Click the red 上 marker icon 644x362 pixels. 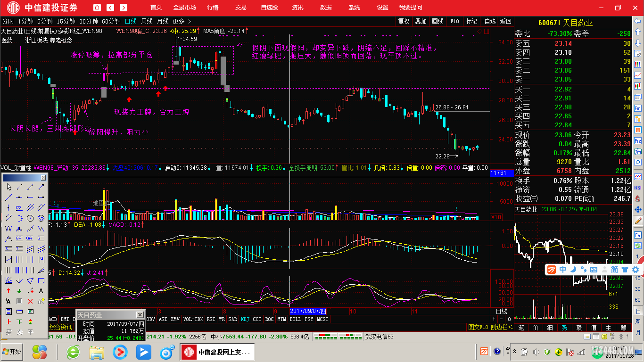click(9, 321)
